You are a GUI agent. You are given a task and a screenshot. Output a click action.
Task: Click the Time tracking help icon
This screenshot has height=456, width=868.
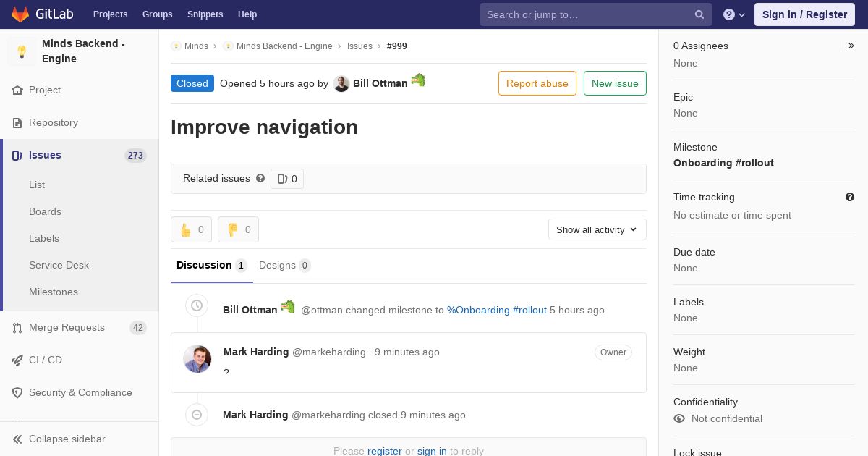coord(850,197)
